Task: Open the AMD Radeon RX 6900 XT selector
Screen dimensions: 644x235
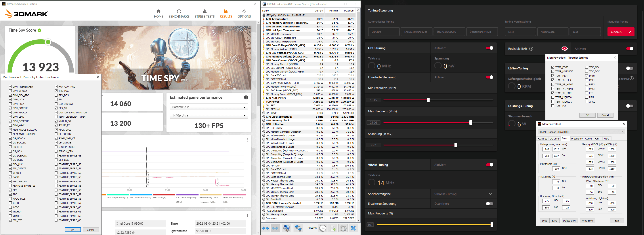Action: click(581, 132)
